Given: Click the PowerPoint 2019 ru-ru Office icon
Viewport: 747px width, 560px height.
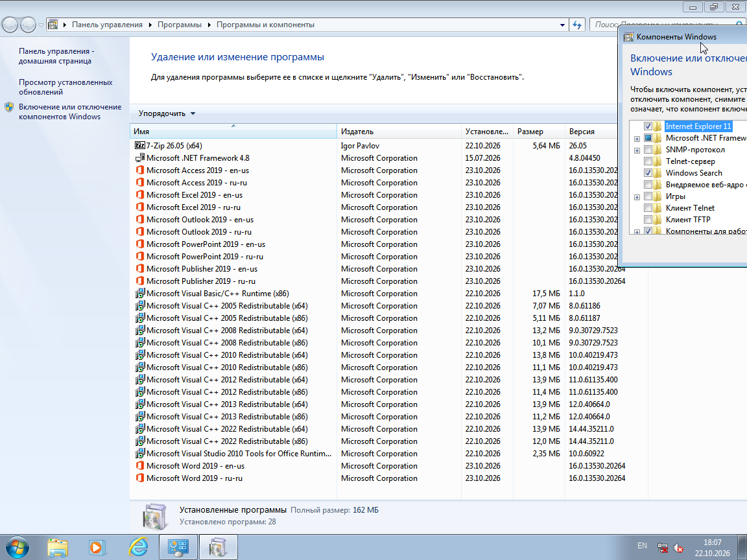Looking at the screenshot, I should pos(139,256).
